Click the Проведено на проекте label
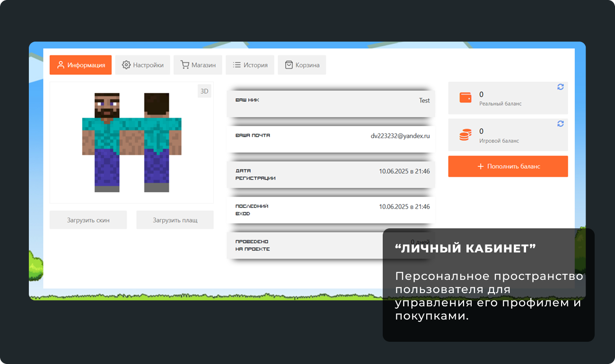This screenshot has height=364, width=615. (x=253, y=245)
